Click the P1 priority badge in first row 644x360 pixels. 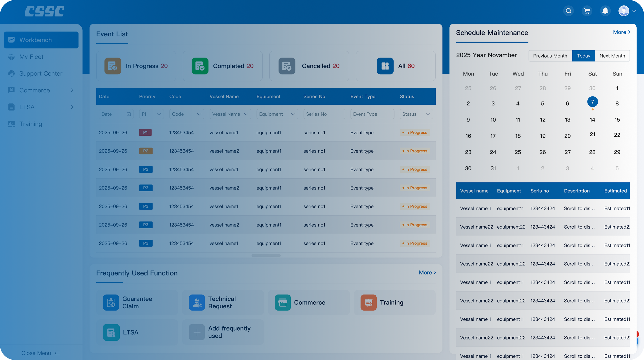pyautogui.click(x=145, y=132)
